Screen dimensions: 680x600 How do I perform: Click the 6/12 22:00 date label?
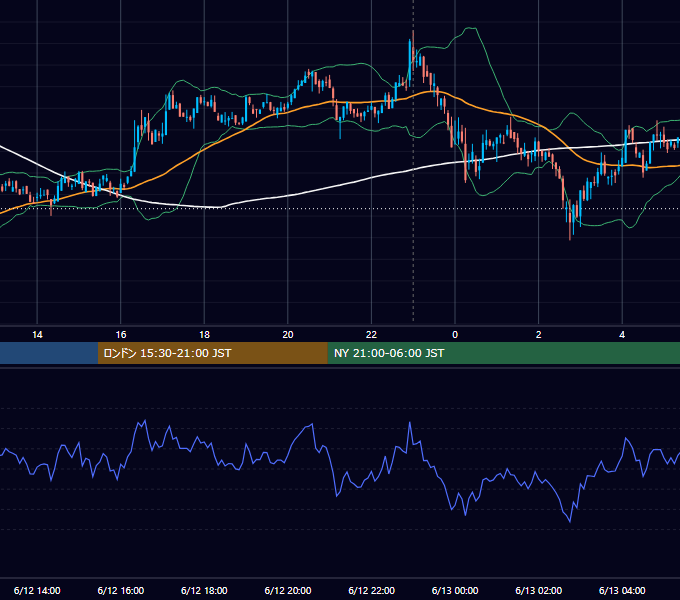[x=372, y=590]
